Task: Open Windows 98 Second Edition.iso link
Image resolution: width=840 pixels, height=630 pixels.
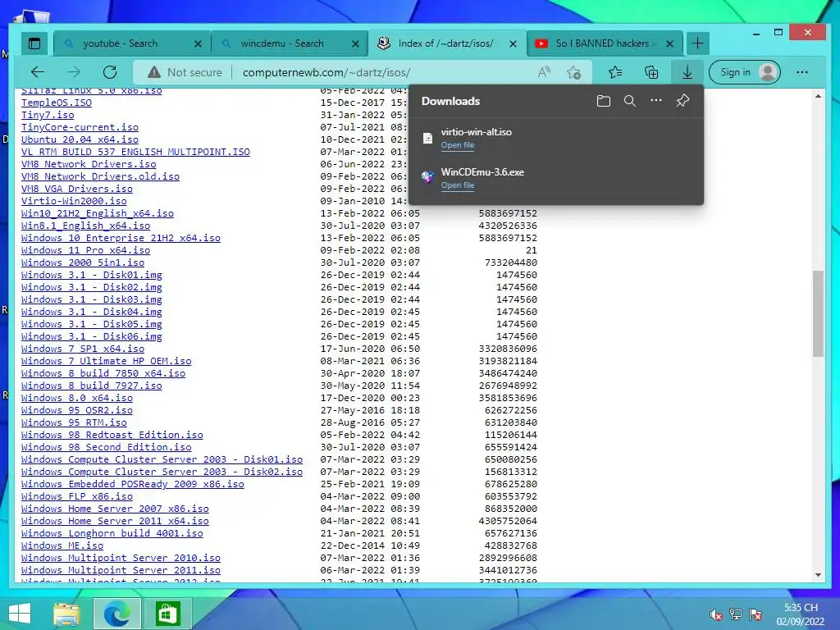Action: (x=106, y=448)
